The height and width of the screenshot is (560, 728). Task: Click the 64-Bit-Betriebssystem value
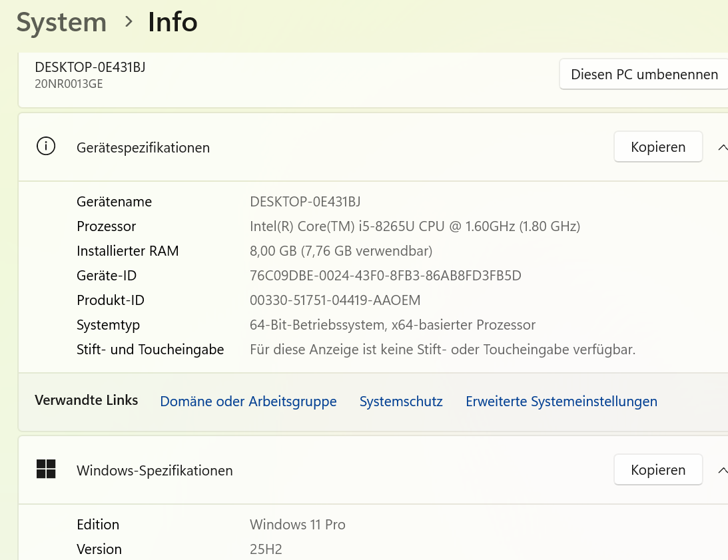click(393, 324)
